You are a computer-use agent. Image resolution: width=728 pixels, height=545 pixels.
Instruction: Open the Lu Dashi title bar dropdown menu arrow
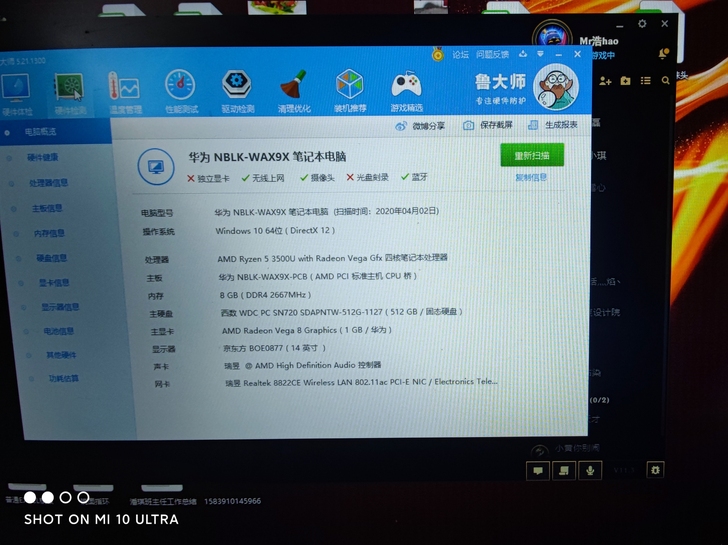[540, 54]
